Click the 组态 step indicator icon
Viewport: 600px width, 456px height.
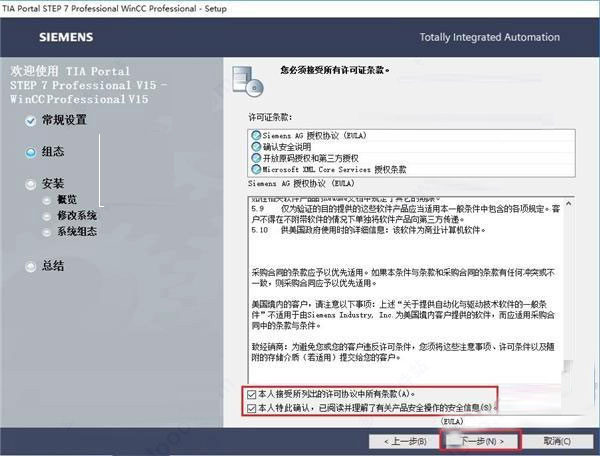click(31, 152)
